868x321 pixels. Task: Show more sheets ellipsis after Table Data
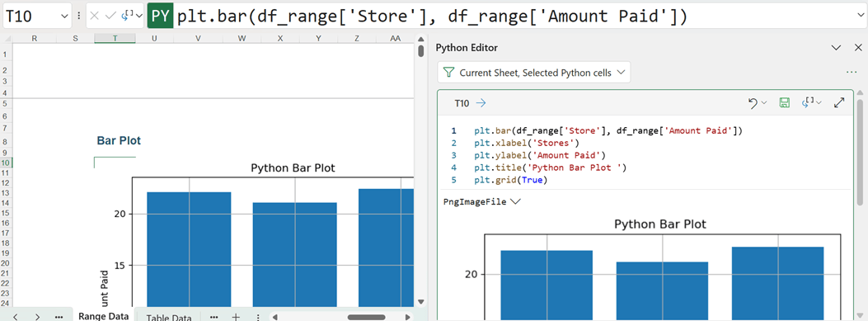pos(213,317)
